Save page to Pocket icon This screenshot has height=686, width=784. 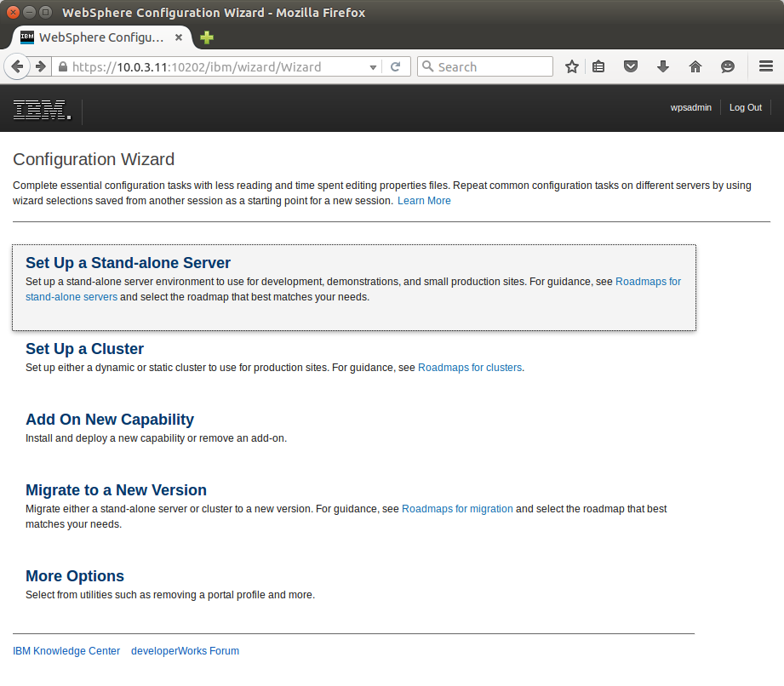(631, 66)
